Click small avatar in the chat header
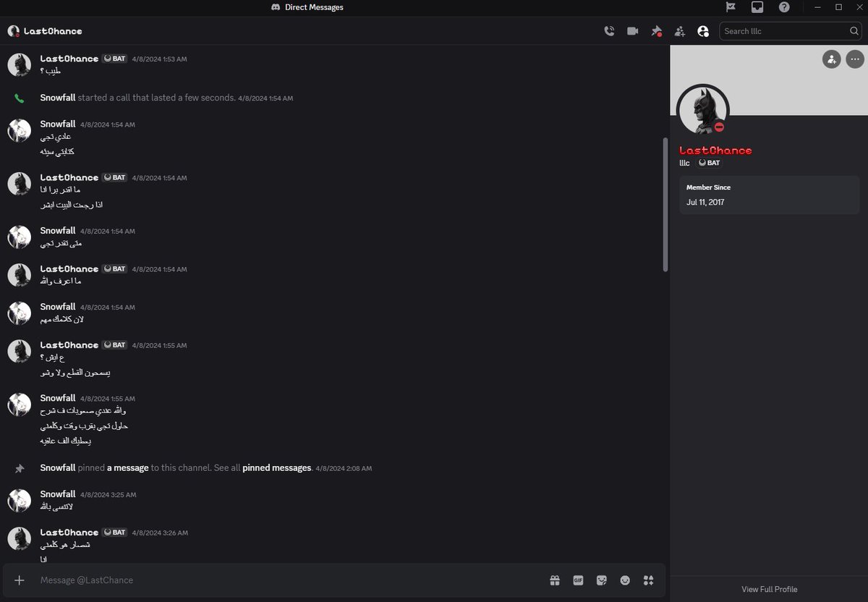 pos(13,31)
